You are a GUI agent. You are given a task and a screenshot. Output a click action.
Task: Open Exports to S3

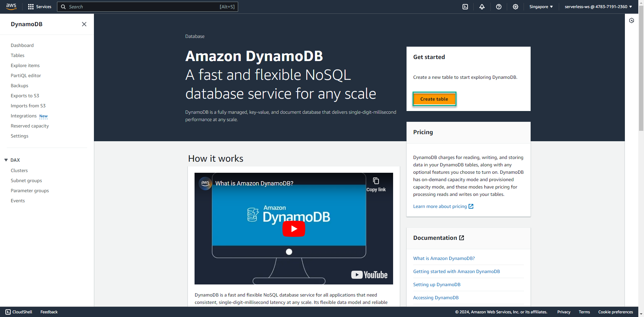[x=25, y=96]
